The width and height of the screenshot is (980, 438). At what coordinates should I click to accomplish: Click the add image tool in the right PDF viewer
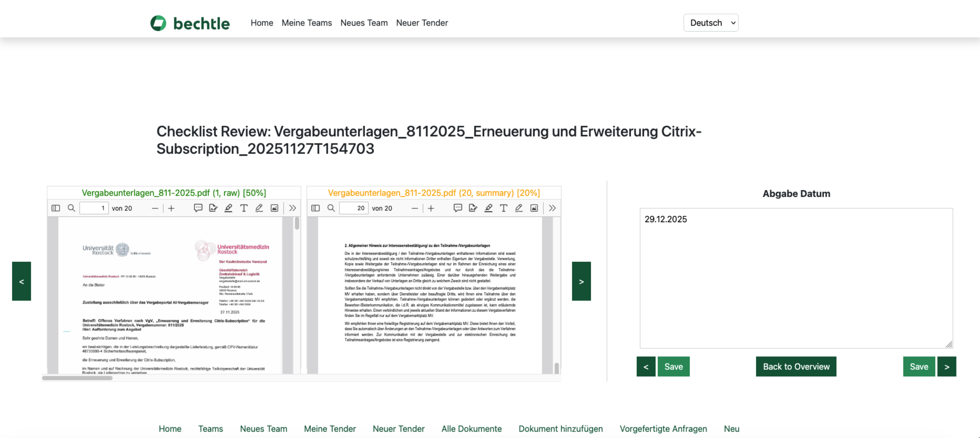(534, 208)
